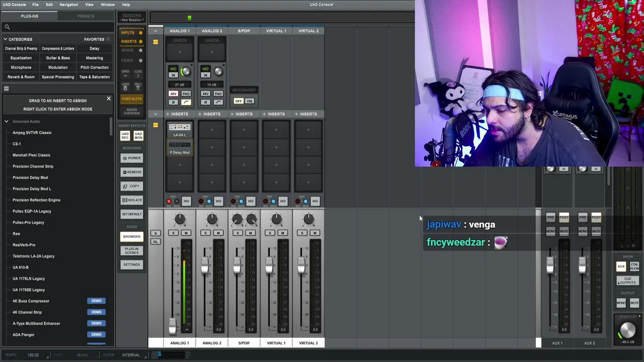The width and height of the screenshot is (644, 362).
Task: Mute the Virtual 2 channel
Action: pos(314,233)
